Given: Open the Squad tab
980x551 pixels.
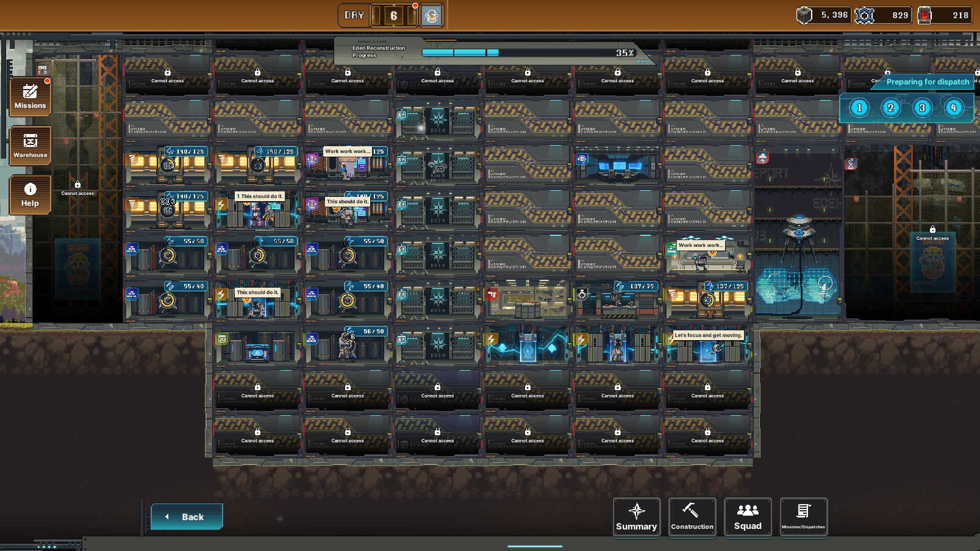Looking at the screenshot, I should pyautogui.click(x=748, y=517).
